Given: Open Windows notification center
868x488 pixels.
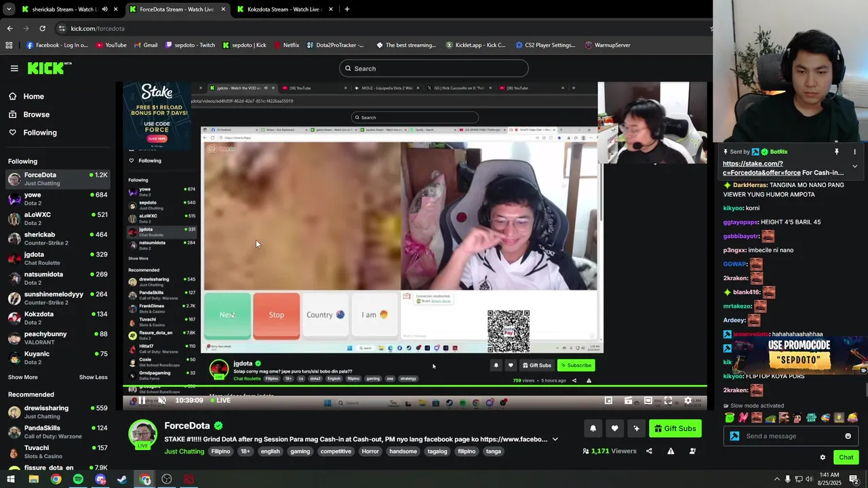Looking at the screenshot, I should [854, 479].
